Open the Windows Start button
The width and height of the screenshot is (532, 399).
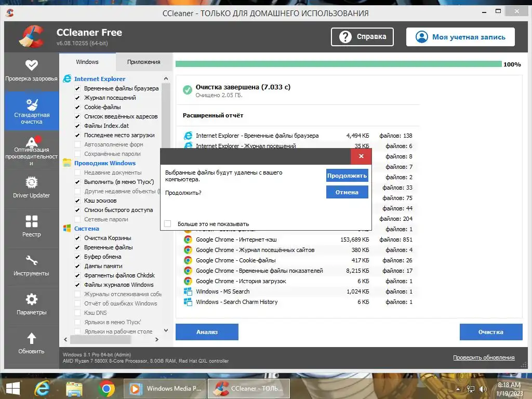coord(13,389)
